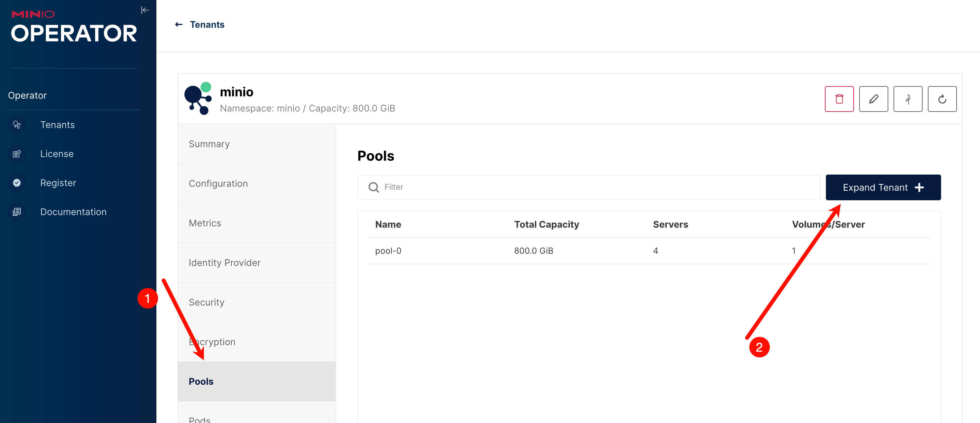The width and height of the screenshot is (980, 423).
Task: Click the Tenants breadcrumb link
Action: click(x=207, y=25)
